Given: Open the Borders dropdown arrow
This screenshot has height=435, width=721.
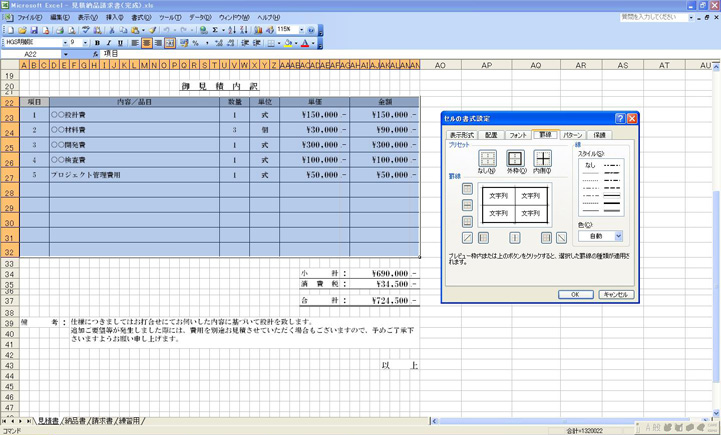Looking at the screenshot, I should click(x=279, y=43).
